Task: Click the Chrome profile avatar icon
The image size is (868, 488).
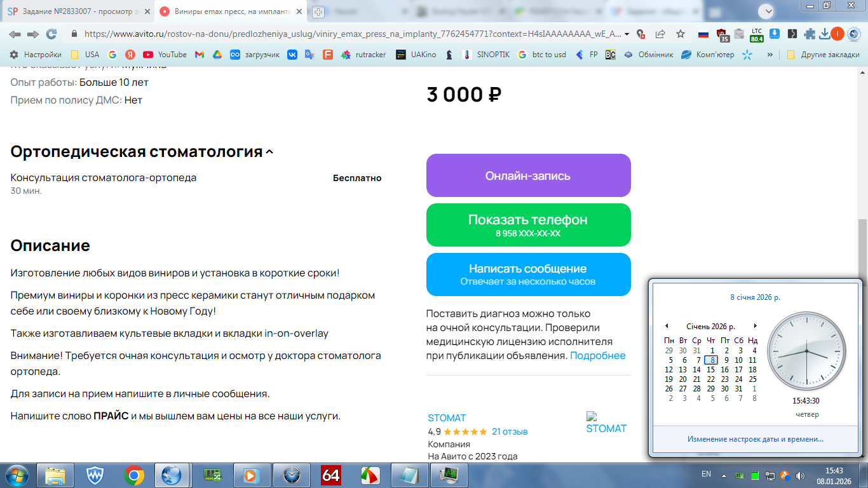Action: pyautogui.click(x=837, y=34)
